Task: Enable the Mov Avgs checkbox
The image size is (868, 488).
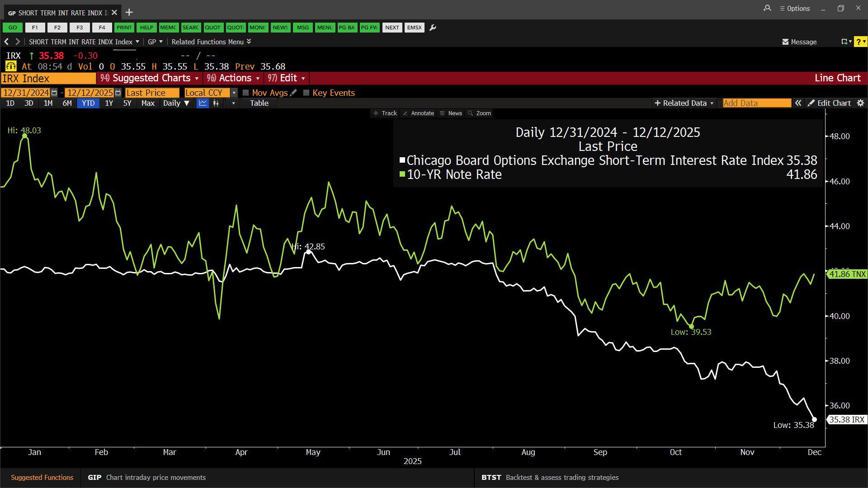Action: click(x=246, y=93)
